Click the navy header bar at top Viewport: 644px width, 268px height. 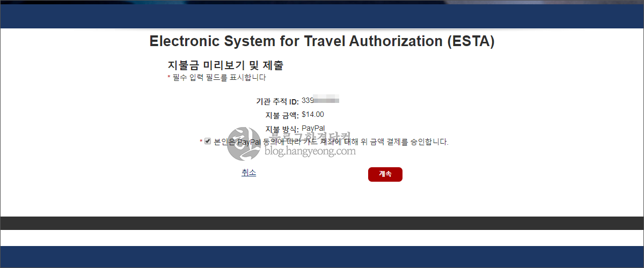322,16
